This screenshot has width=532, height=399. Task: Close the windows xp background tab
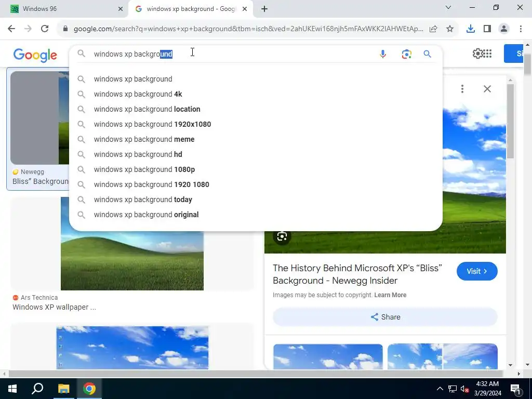pos(245,9)
